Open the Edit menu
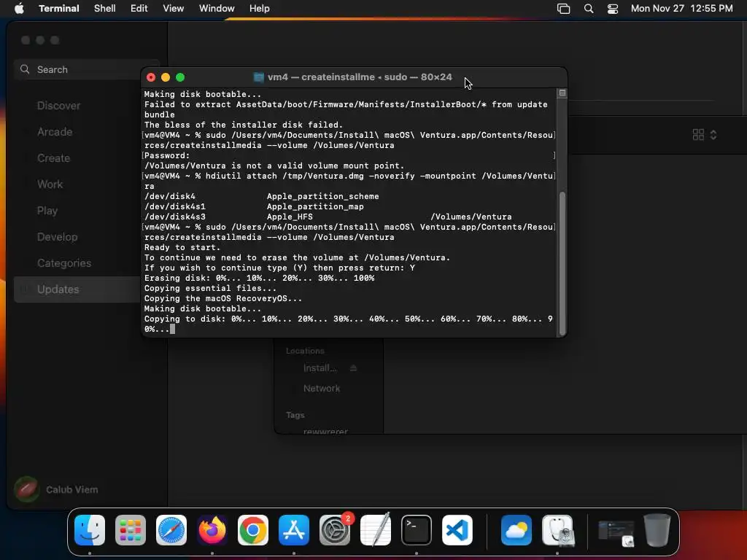This screenshot has height=560, width=747. pos(139,9)
